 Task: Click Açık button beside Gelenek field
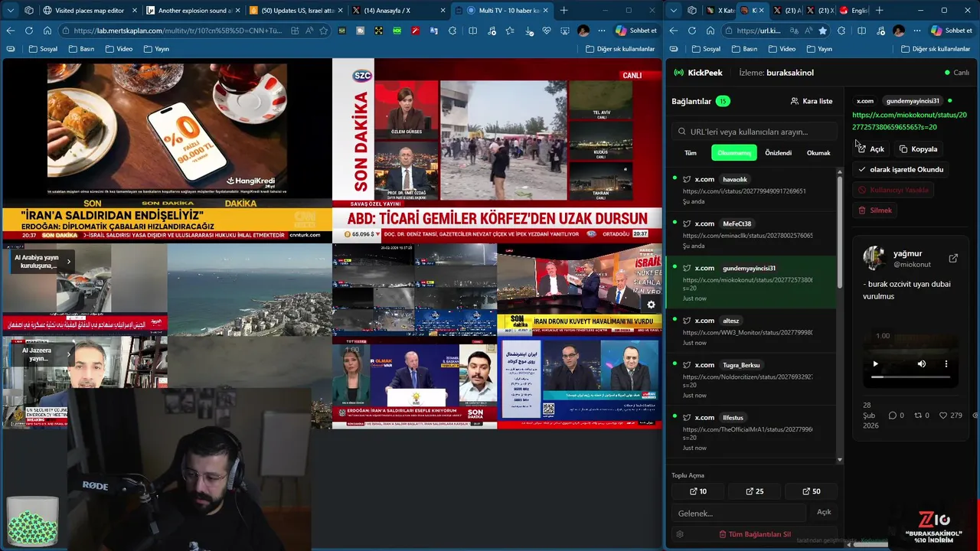click(x=824, y=512)
